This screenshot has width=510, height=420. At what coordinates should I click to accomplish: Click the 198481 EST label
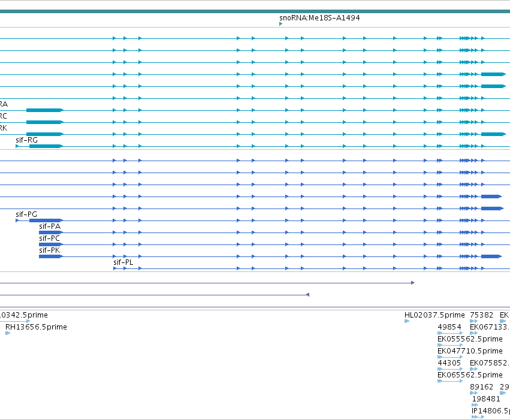(486, 399)
